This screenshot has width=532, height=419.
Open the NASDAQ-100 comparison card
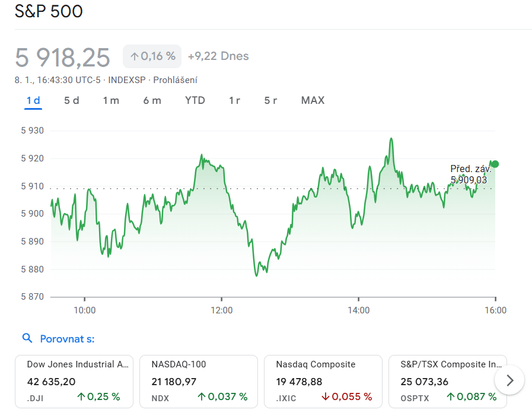(198, 381)
